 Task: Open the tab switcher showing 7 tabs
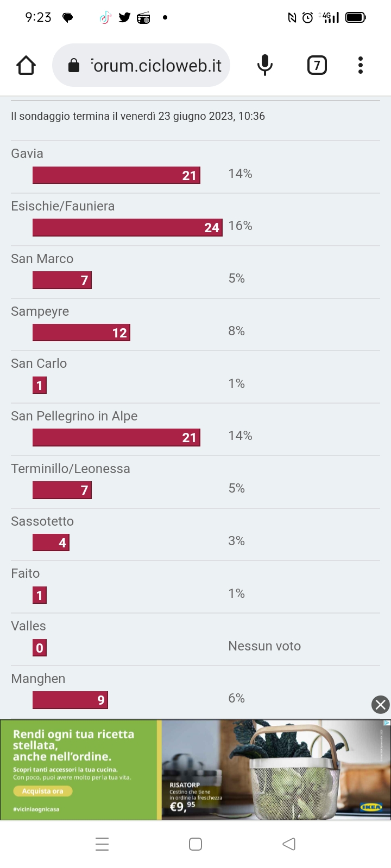pyautogui.click(x=317, y=65)
